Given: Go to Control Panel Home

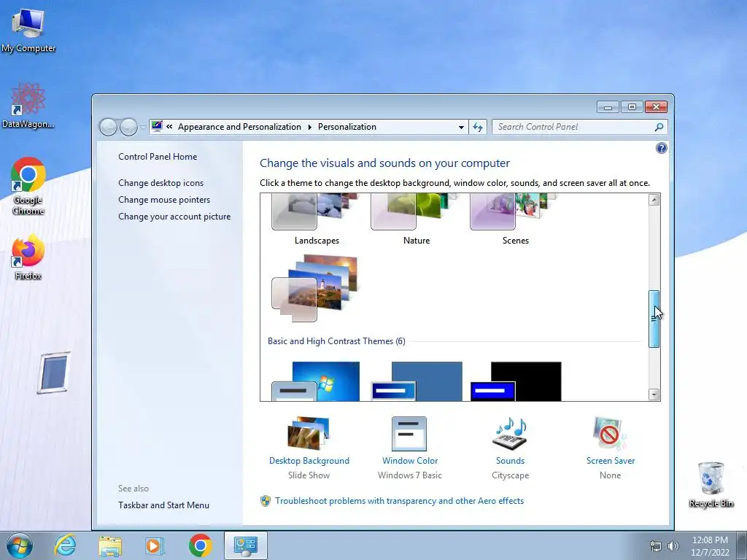Looking at the screenshot, I should (x=158, y=157).
